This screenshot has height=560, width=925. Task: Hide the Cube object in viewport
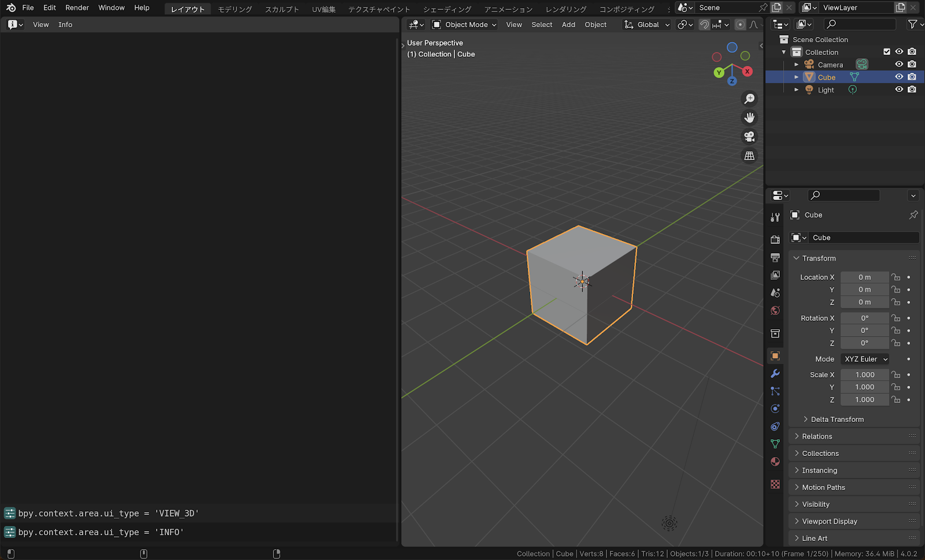click(x=899, y=77)
